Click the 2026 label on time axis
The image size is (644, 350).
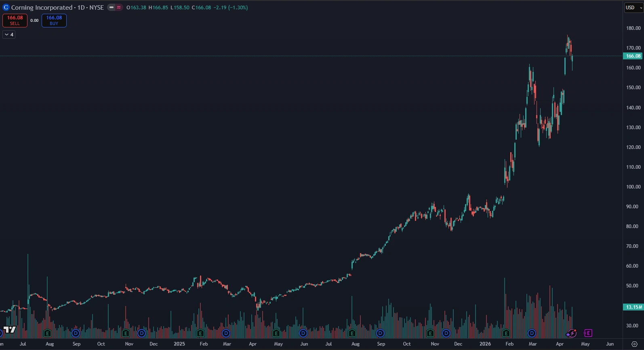(485, 344)
